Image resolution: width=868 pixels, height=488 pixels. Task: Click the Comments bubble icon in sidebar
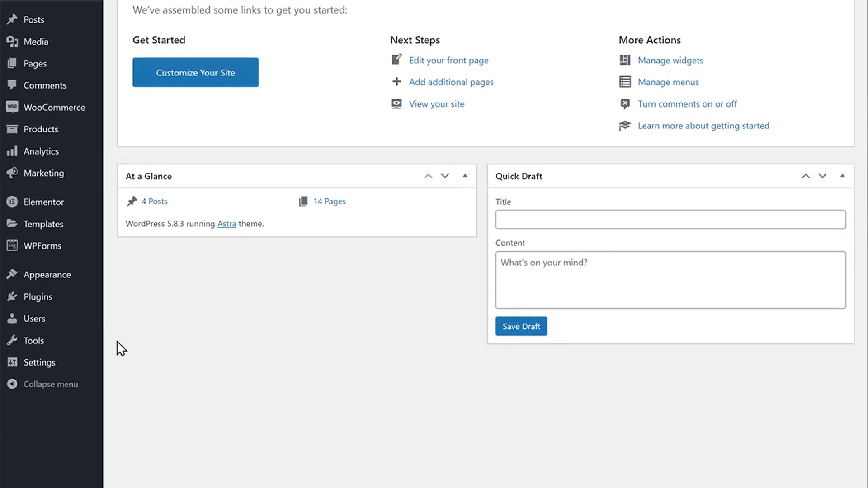12,85
